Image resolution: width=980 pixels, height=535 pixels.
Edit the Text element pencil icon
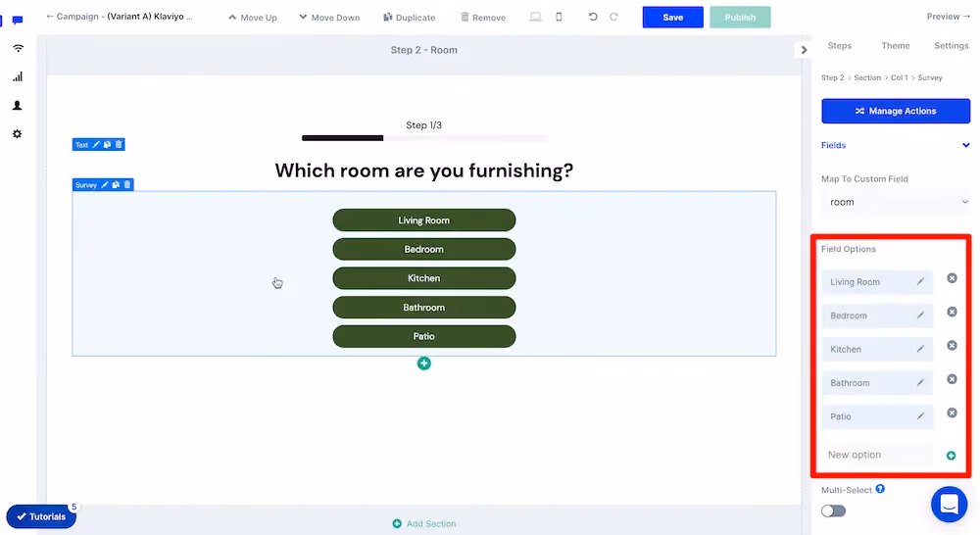point(96,144)
